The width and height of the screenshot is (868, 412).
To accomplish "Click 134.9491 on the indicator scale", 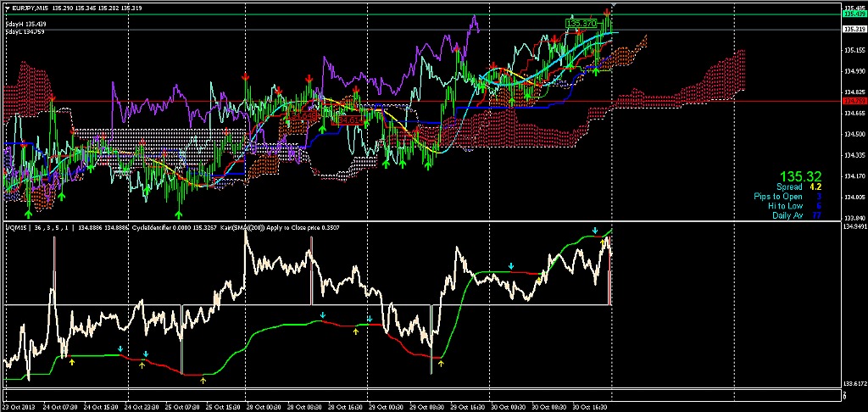I will click(854, 226).
